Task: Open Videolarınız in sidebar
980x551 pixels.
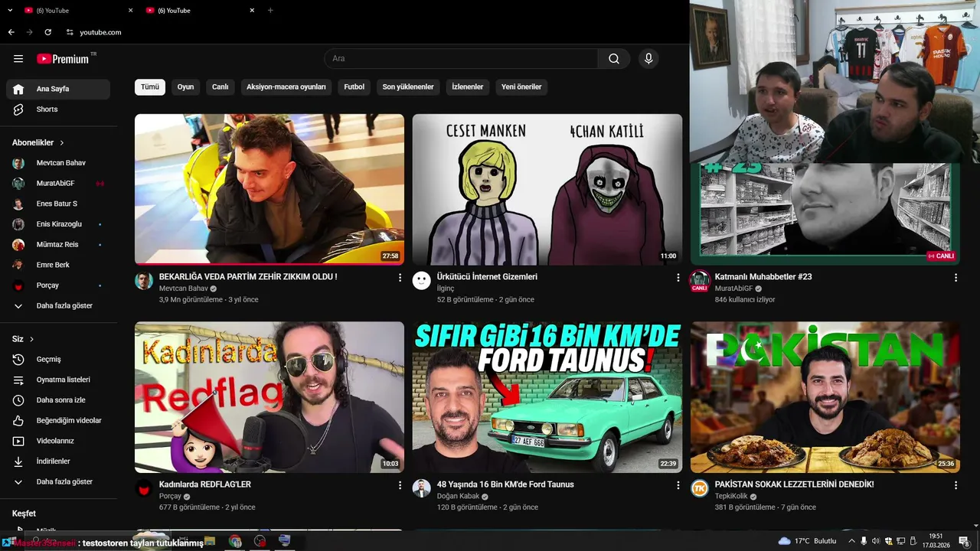Action: click(x=58, y=441)
